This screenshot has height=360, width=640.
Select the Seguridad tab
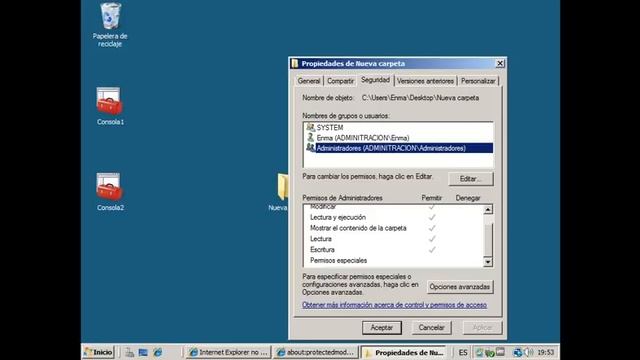[376, 80]
